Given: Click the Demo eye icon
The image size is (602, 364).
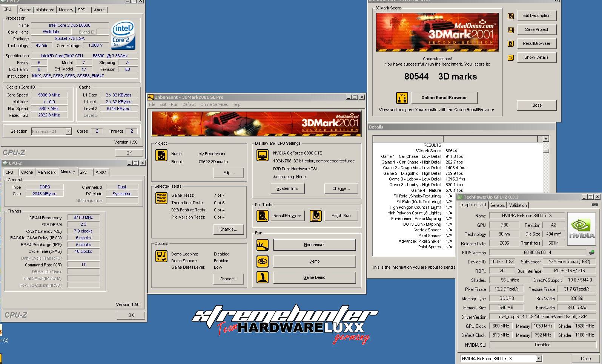Looking at the screenshot, I should 263,261.
